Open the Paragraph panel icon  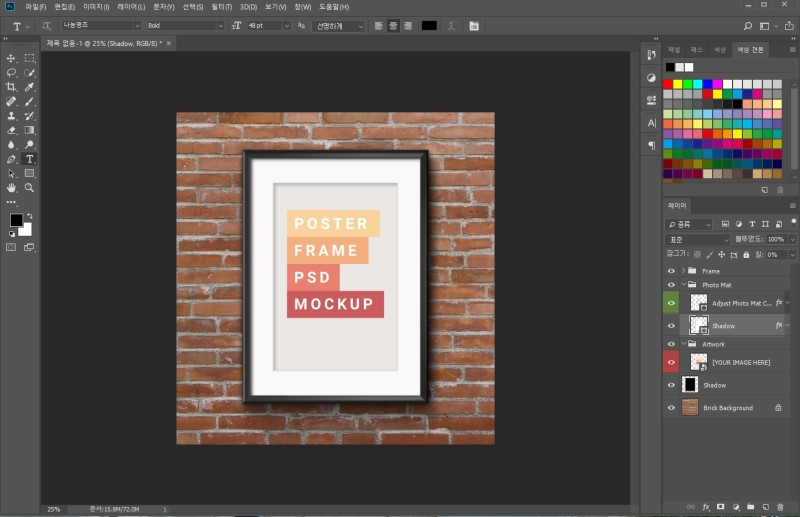click(x=652, y=145)
